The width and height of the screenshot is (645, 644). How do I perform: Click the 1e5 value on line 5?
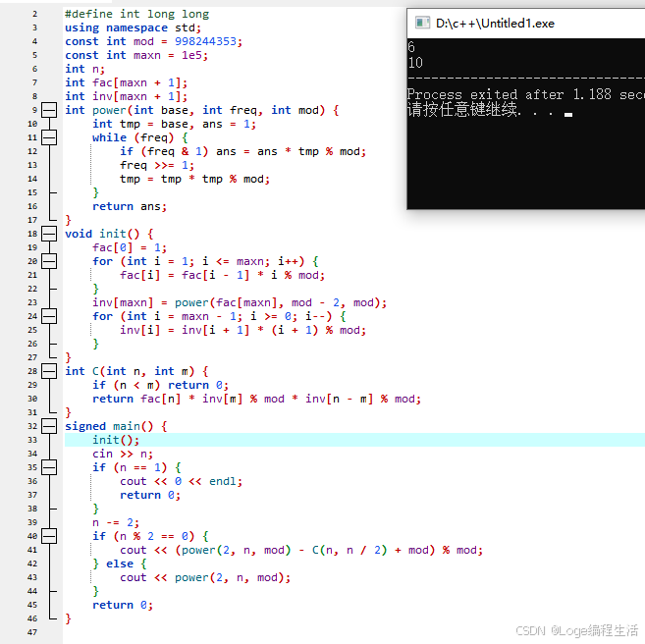coord(191,55)
